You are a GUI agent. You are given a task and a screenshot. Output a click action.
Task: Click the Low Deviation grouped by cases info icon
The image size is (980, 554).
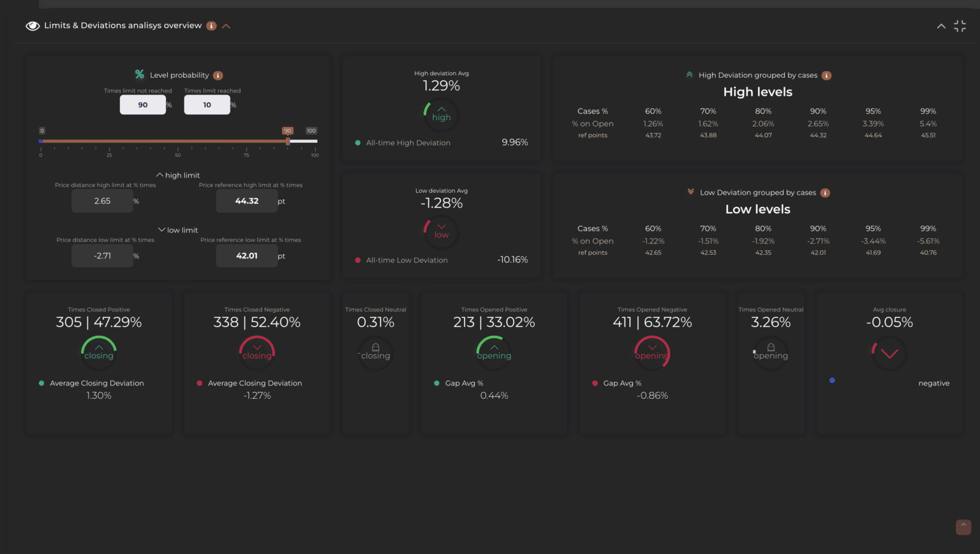[x=825, y=193]
